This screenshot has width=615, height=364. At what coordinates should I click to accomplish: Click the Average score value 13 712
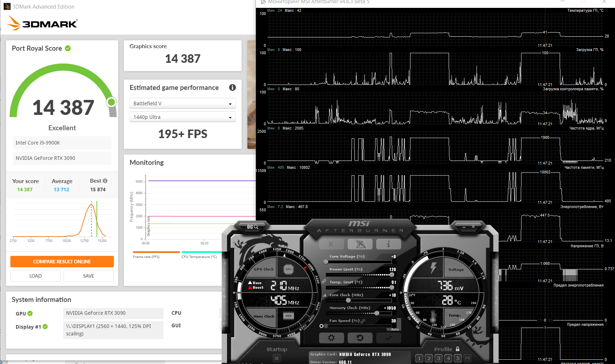click(61, 189)
